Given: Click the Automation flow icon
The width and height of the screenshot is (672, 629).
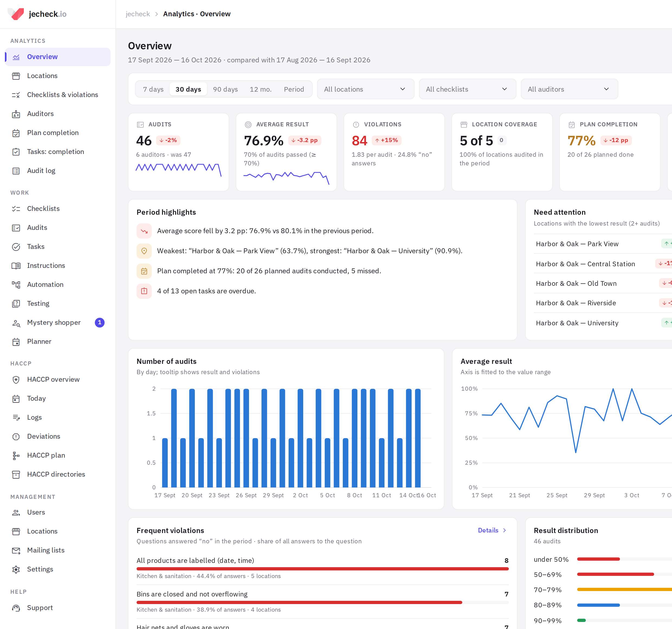Looking at the screenshot, I should (x=16, y=285).
